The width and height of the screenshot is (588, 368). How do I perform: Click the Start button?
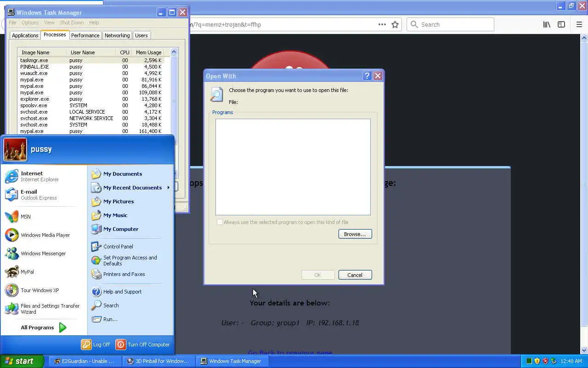(x=22, y=361)
